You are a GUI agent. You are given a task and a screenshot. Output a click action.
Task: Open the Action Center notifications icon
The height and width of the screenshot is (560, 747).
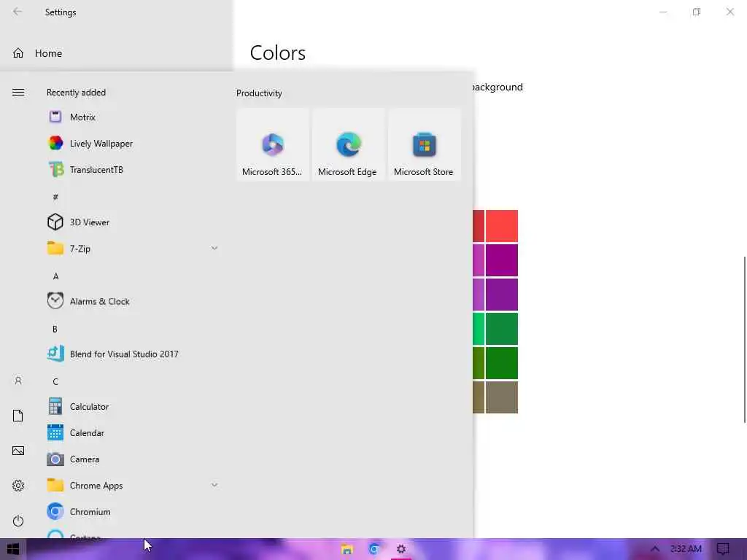click(x=723, y=549)
